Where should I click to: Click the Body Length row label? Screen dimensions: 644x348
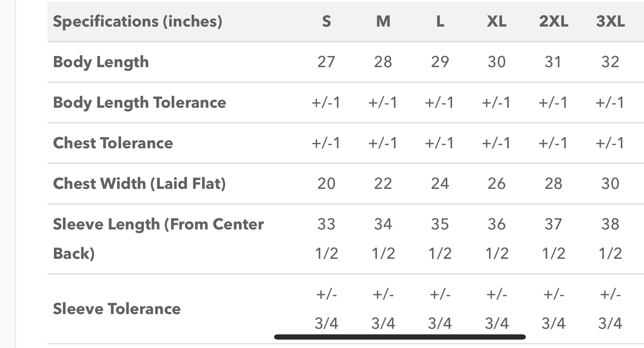(x=101, y=62)
